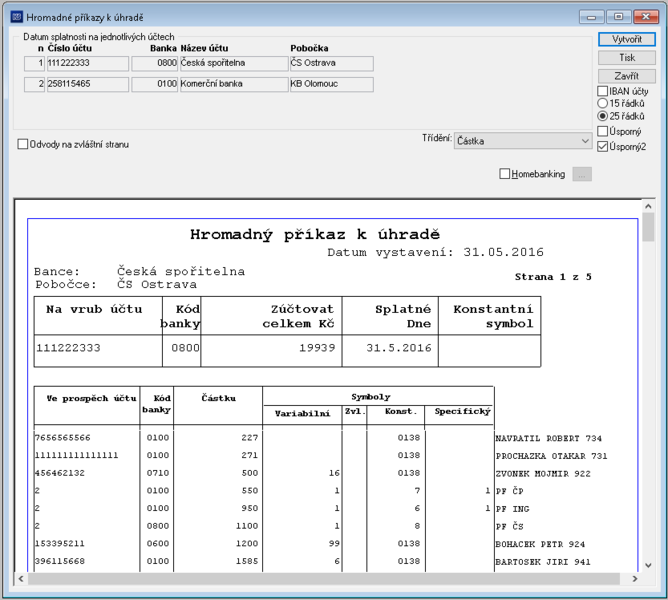Click the NAVRATIL ROBERT 734 entry
The width and height of the screenshot is (668, 600).
click(549, 438)
